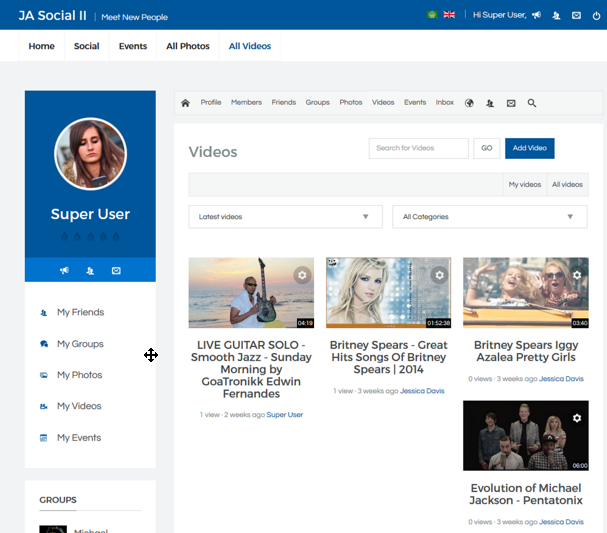Click the My Videos sidebar icon
Screen dimensions: 607x533
[44, 406]
